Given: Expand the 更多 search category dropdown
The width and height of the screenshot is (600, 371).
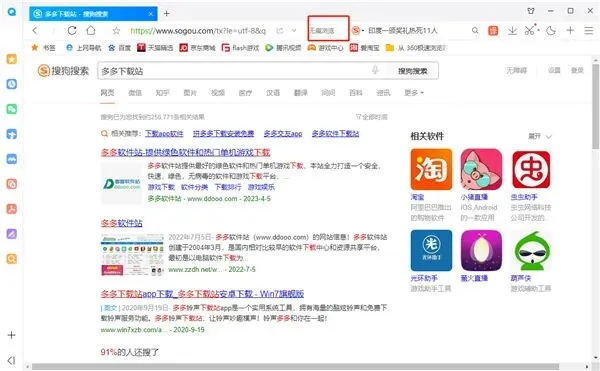Looking at the screenshot, I should click(414, 93).
